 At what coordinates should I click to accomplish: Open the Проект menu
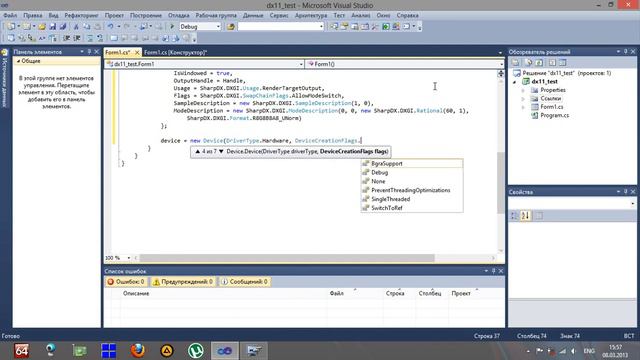coord(114,15)
